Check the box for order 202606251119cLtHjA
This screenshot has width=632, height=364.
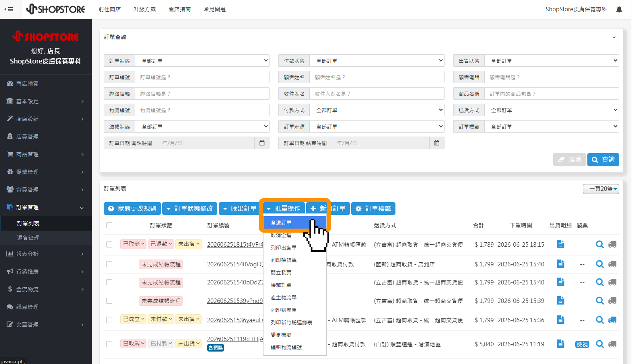pyautogui.click(x=109, y=344)
